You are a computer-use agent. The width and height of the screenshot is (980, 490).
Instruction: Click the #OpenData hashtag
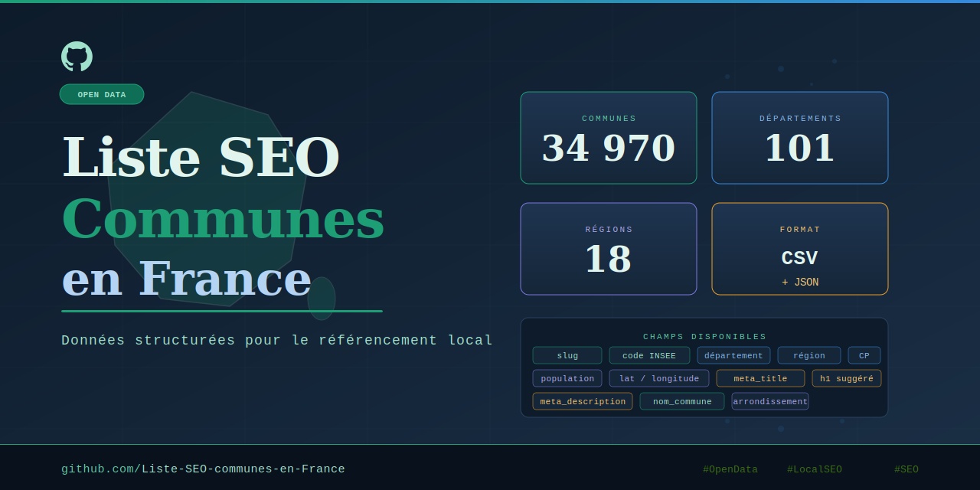coord(730,469)
